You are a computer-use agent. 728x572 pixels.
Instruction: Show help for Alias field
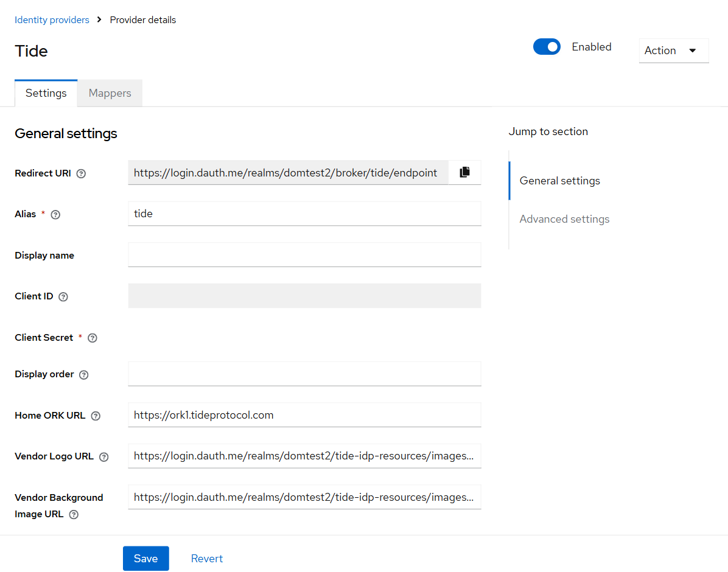[x=56, y=214]
